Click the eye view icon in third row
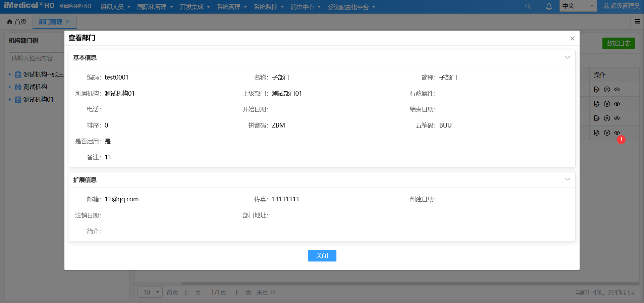 pyautogui.click(x=617, y=118)
